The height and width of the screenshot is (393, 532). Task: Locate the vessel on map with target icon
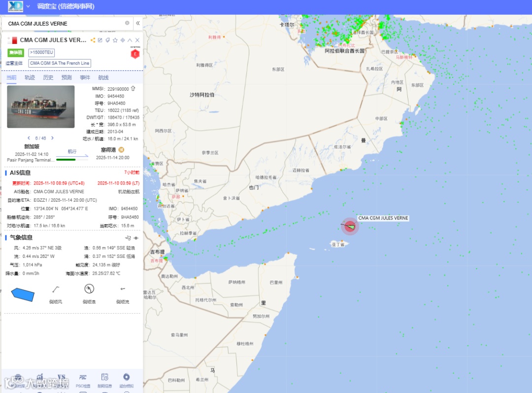click(x=123, y=40)
